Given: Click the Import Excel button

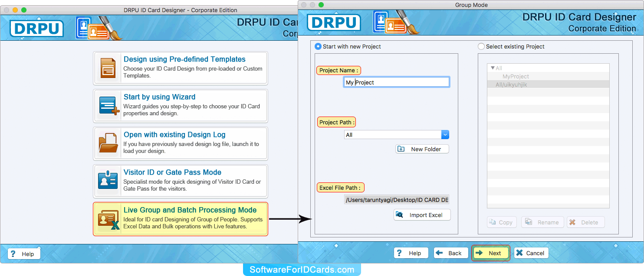Looking at the screenshot, I should [x=422, y=215].
